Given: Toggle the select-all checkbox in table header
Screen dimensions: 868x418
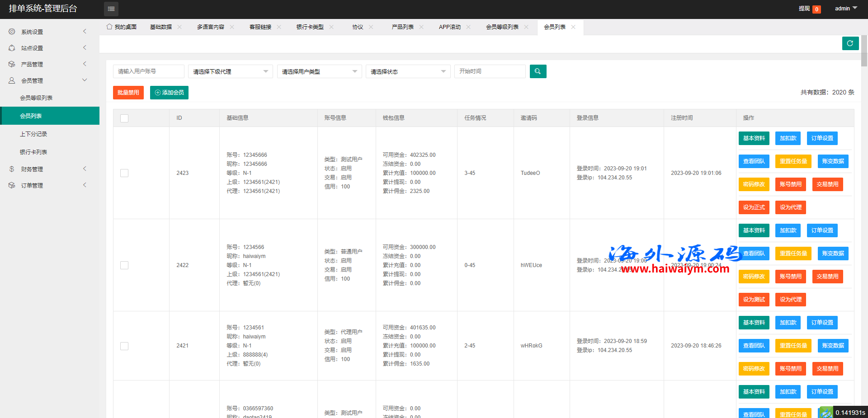Looking at the screenshot, I should [x=124, y=118].
